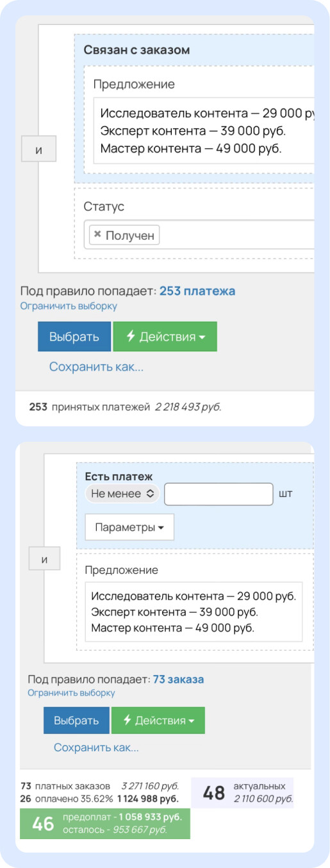Click the Статус tag input field
The width and height of the screenshot is (330, 868).
pos(237,235)
